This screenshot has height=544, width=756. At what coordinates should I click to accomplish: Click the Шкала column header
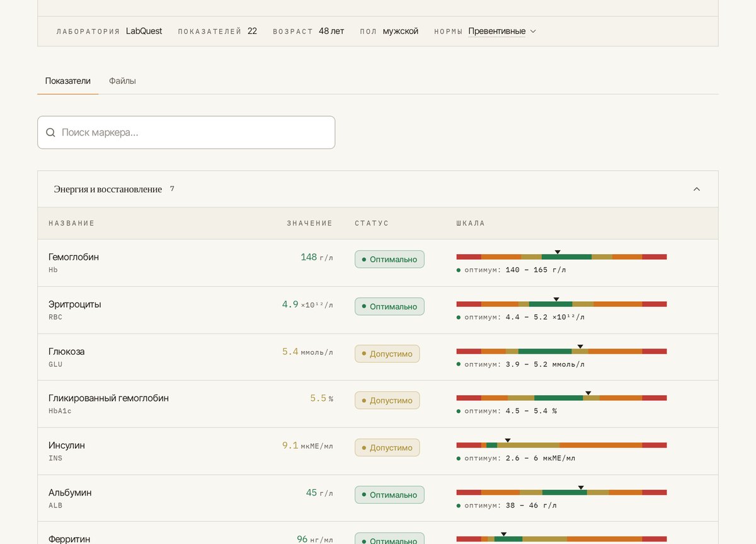471,223
